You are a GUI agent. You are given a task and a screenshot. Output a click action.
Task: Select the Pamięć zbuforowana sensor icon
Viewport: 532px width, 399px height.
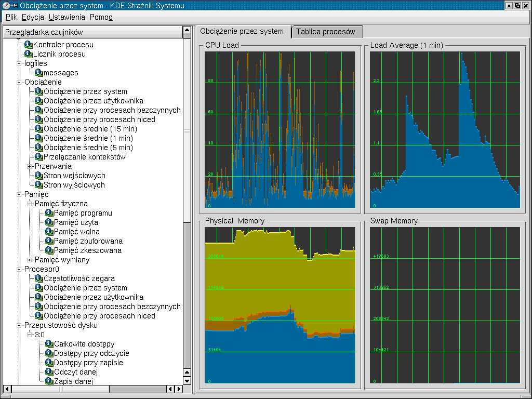click(49, 241)
